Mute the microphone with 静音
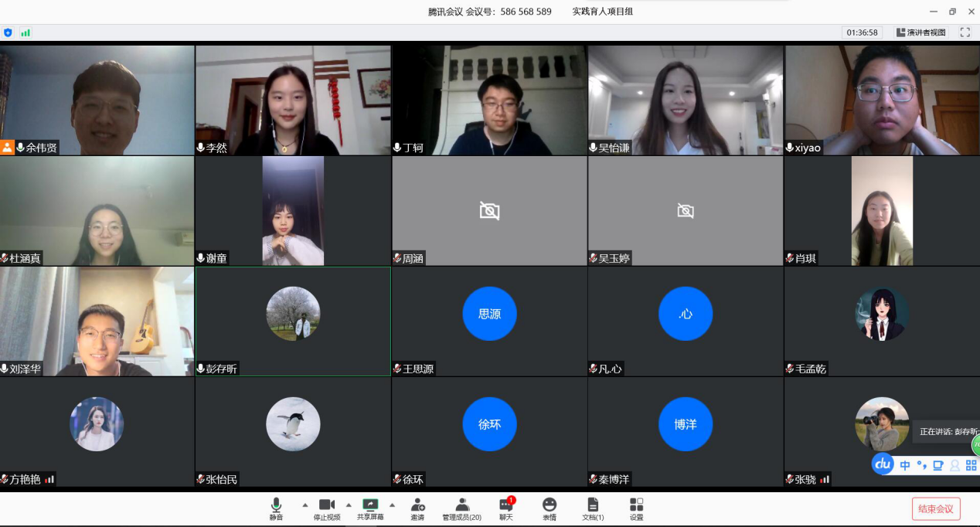980x527 pixels. coord(276,508)
